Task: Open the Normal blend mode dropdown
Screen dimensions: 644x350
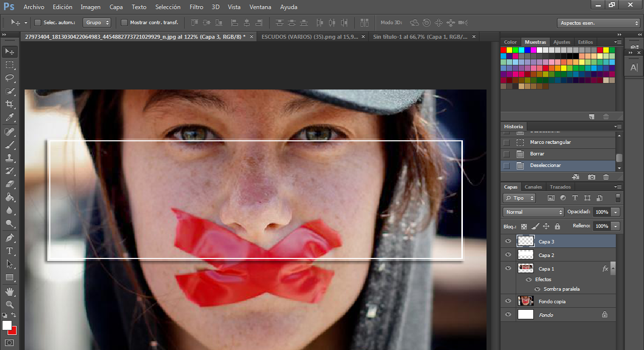Action: point(533,212)
